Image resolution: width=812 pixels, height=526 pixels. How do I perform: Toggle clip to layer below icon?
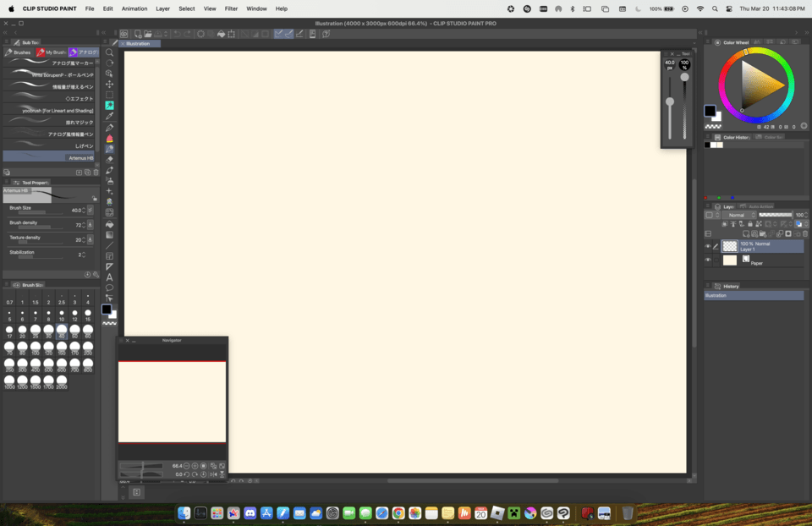coord(725,224)
